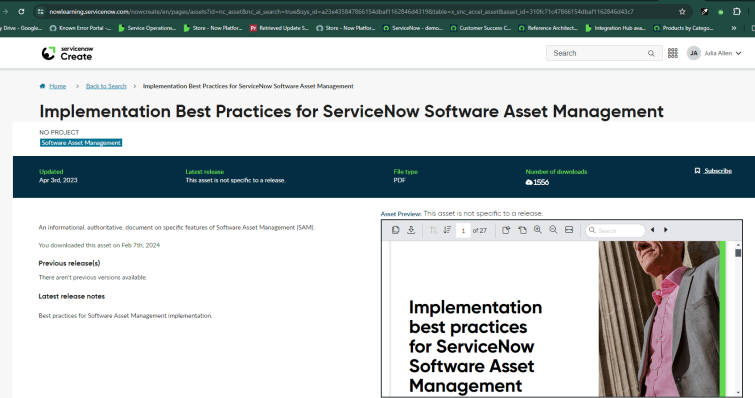The height and width of the screenshot is (398, 755).
Task: Click 'This asset is not specific to a release.' in banner
Action: click(235, 180)
